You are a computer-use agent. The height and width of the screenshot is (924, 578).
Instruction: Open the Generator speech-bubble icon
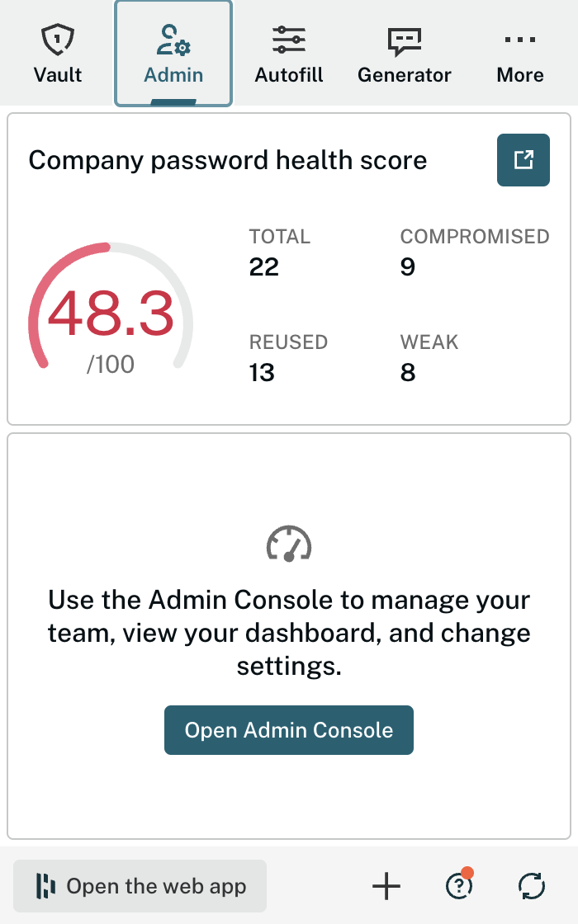[x=404, y=39]
